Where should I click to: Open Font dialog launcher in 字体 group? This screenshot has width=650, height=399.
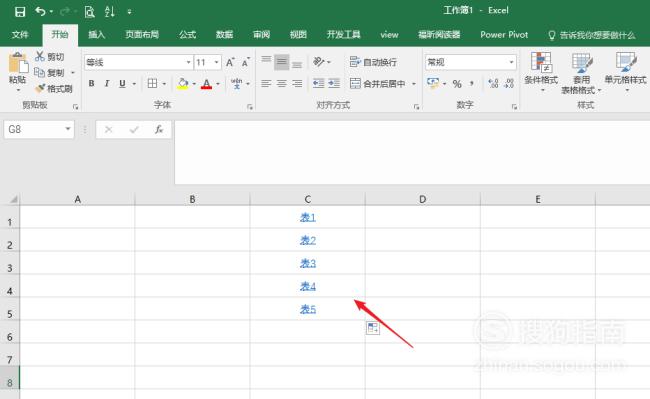[x=250, y=107]
